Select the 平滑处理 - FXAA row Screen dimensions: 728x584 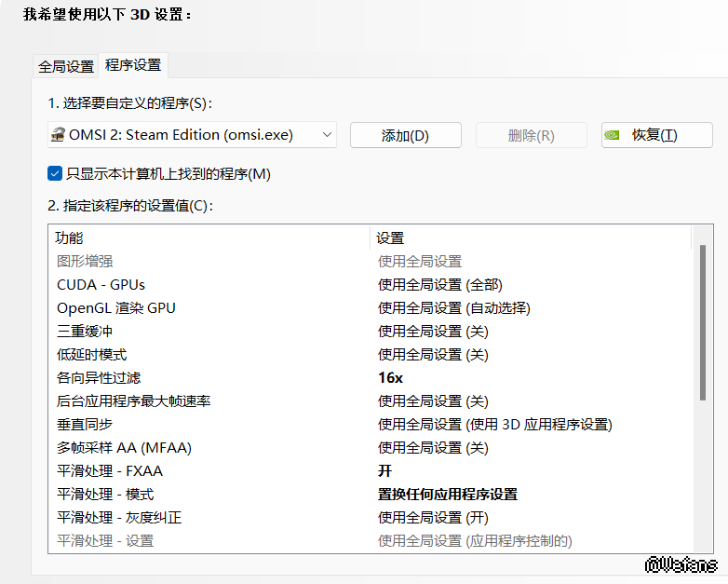tap(110, 471)
